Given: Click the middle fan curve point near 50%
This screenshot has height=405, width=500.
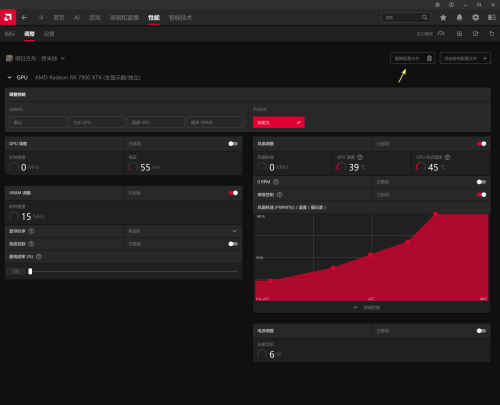Looking at the screenshot, I should pyautogui.click(x=370, y=255).
